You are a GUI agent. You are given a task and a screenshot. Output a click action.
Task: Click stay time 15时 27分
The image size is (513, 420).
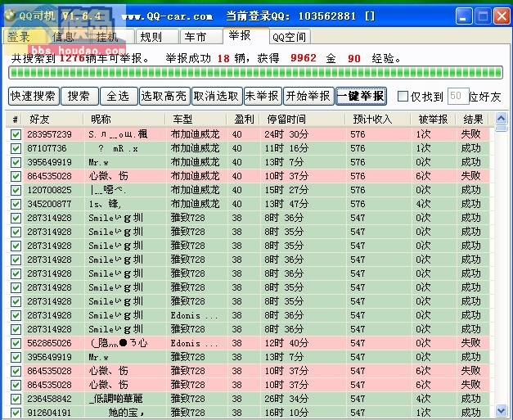click(286, 190)
